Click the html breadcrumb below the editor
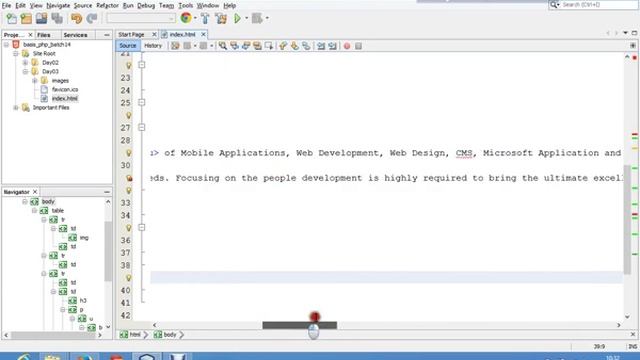 pyautogui.click(x=131, y=335)
